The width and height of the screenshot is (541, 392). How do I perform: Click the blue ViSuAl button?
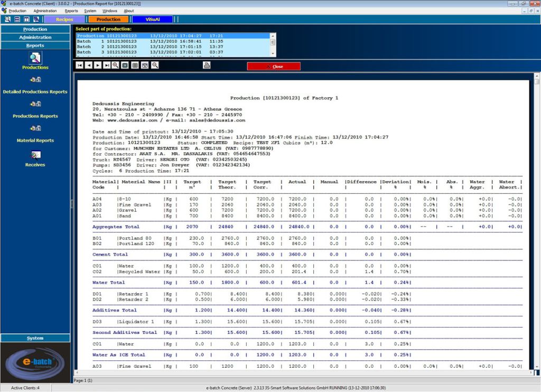pos(153,20)
